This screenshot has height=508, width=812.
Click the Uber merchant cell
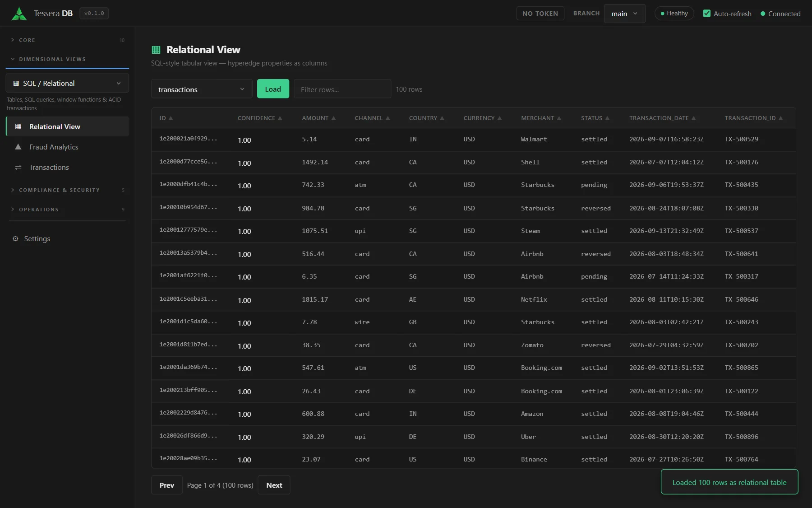click(528, 437)
